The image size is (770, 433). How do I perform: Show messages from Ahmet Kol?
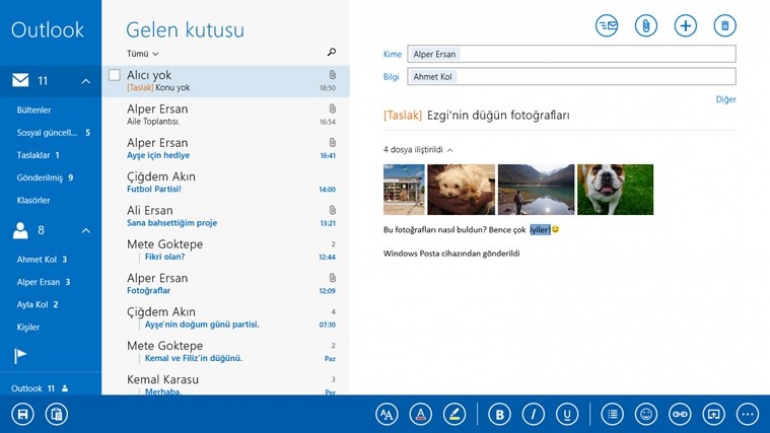(x=42, y=259)
